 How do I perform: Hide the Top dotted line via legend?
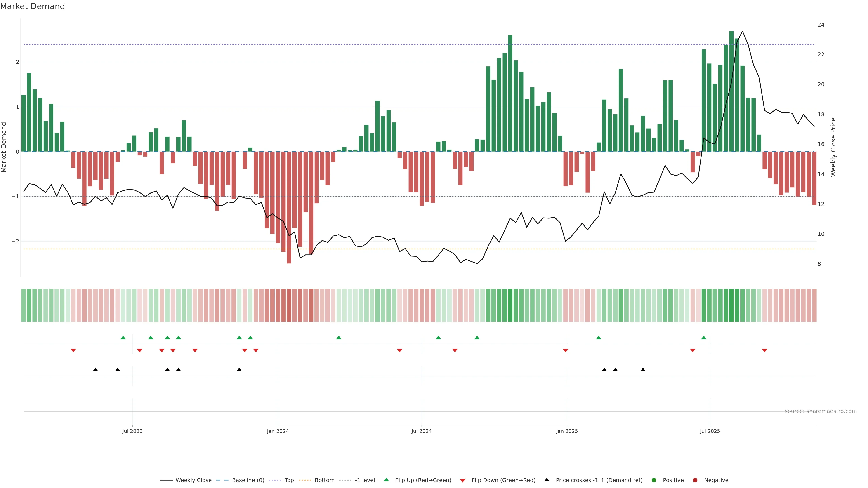[289, 480]
